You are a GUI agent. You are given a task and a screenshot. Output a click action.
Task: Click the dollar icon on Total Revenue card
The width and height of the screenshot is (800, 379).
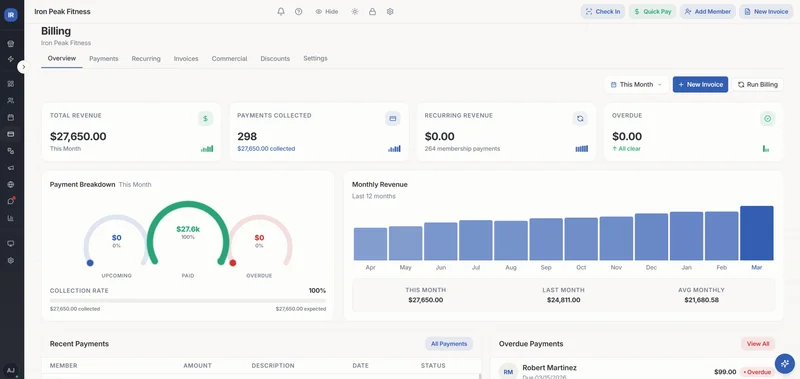tap(206, 119)
